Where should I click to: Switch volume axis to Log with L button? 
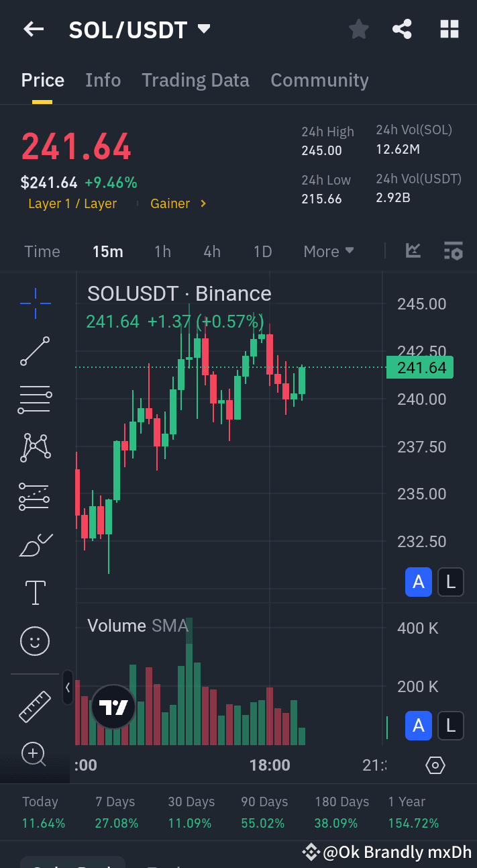coord(450,726)
